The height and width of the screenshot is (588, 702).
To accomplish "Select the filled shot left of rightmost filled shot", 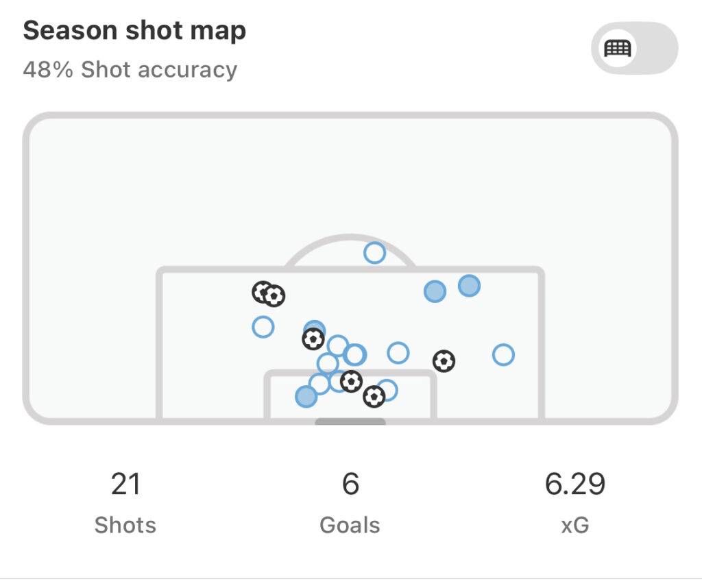I will click(x=435, y=291).
